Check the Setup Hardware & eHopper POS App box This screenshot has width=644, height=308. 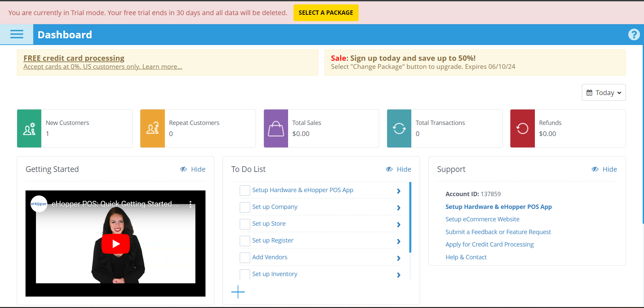point(245,190)
